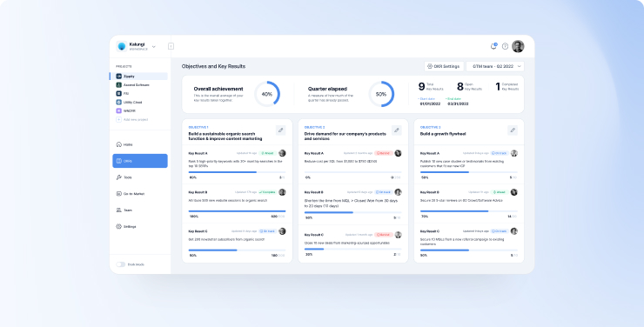
Task: Click the end date 03/31/2022
Action: point(458,103)
